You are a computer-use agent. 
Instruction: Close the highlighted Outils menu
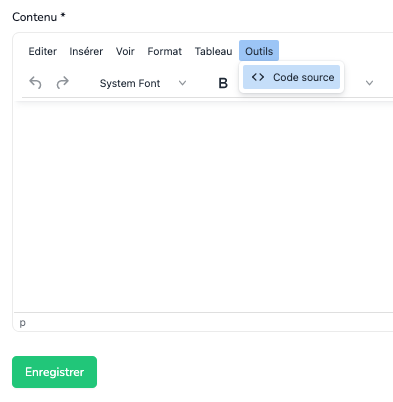tap(259, 51)
